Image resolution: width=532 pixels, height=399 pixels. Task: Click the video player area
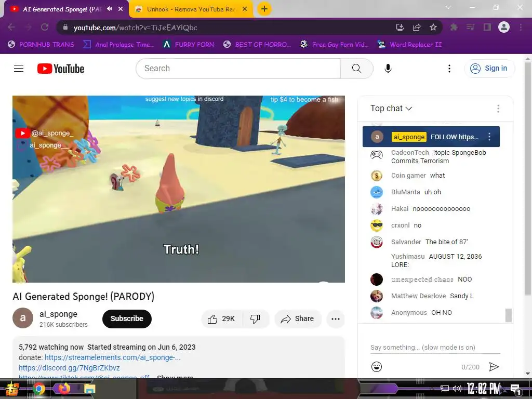click(179, 189)
